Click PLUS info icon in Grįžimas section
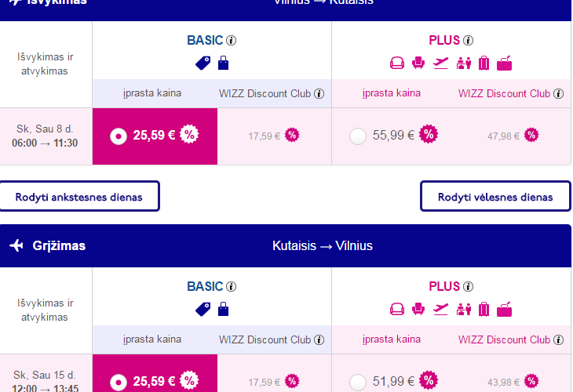 tap(469, 287)
